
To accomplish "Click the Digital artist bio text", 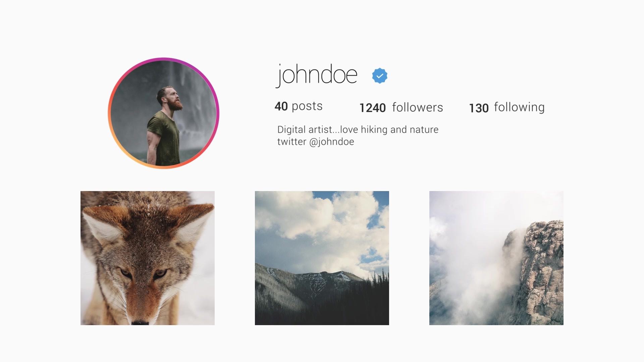I will (x=358, y=130).
